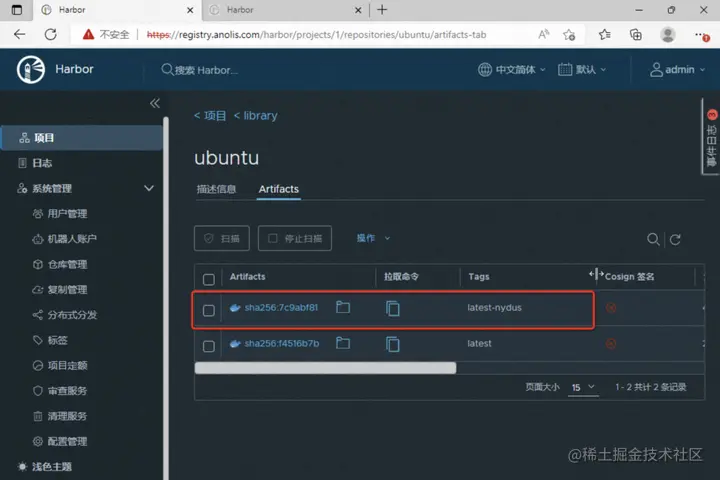
Task: Open 标签 in sidebar
Action: 50,340
